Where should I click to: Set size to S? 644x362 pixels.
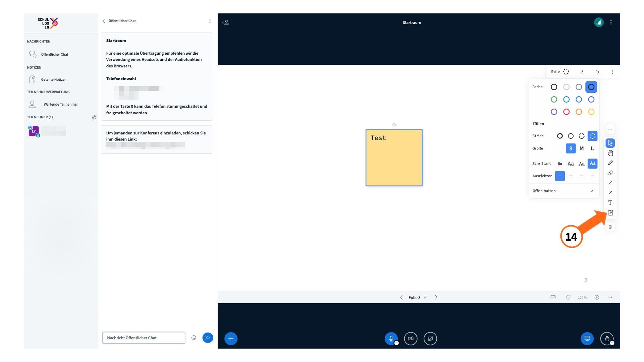[571, 148]
